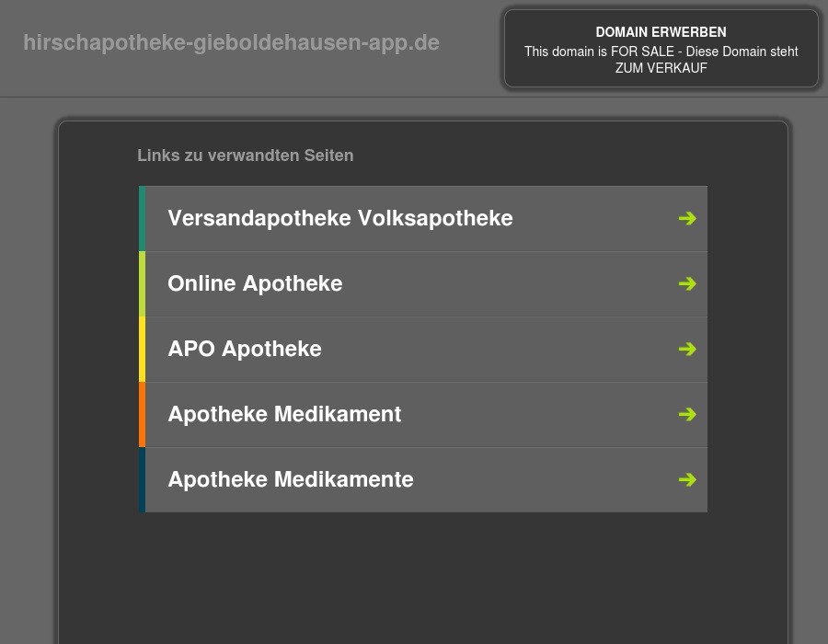Click the dark blue bar beside Apotheke Medikamente
The height and width of the screenshot is (644, 828).
[x=144, y=479]
